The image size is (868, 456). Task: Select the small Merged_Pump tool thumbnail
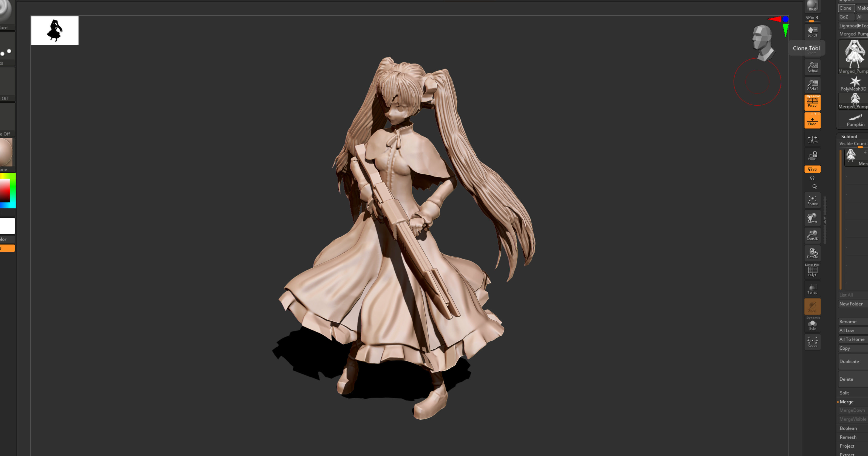pyautogui.click(x=853, y=101)
